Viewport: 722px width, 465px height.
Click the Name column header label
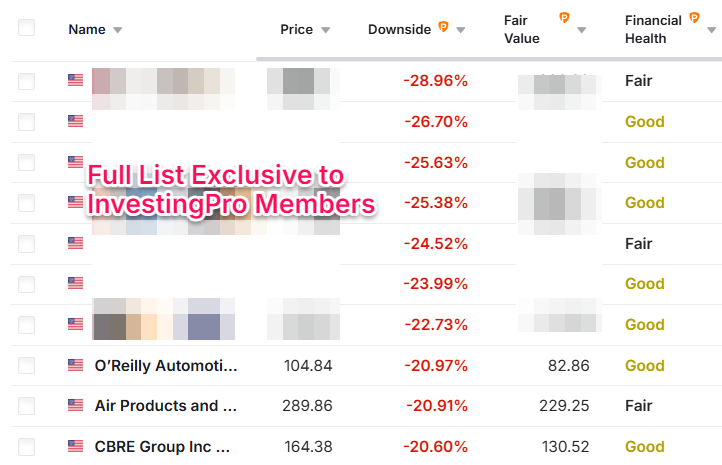coord(87,29)
